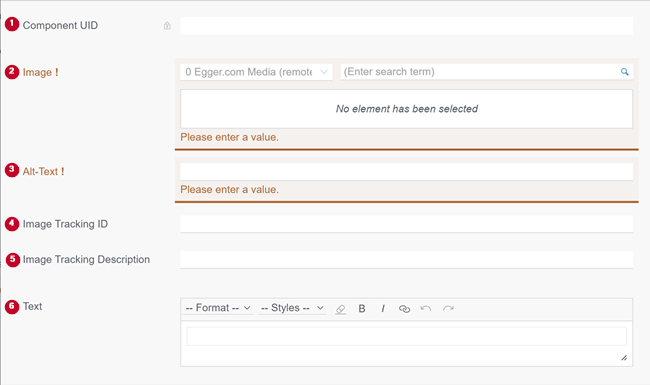The height and width of the screenshot is (385, 650).
Task: Focus the Alt-Text input field
Action: tap(406, 172)
